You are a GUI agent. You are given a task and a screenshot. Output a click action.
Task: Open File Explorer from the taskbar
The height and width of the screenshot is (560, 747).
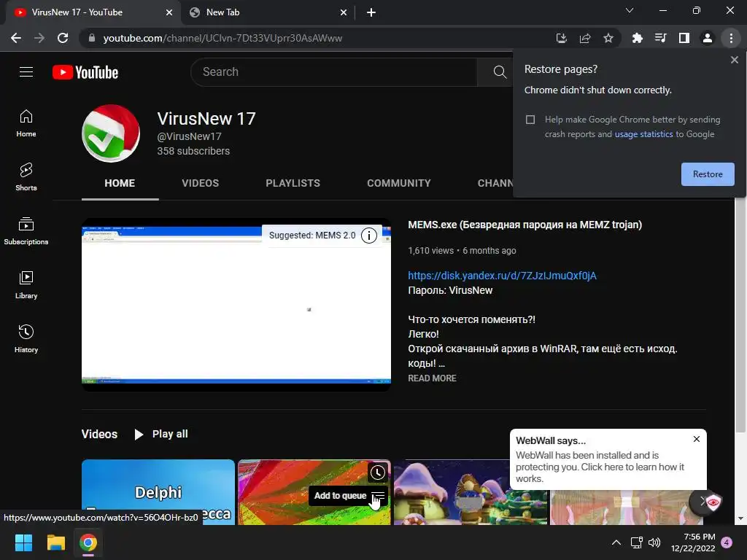click(55, 542)
